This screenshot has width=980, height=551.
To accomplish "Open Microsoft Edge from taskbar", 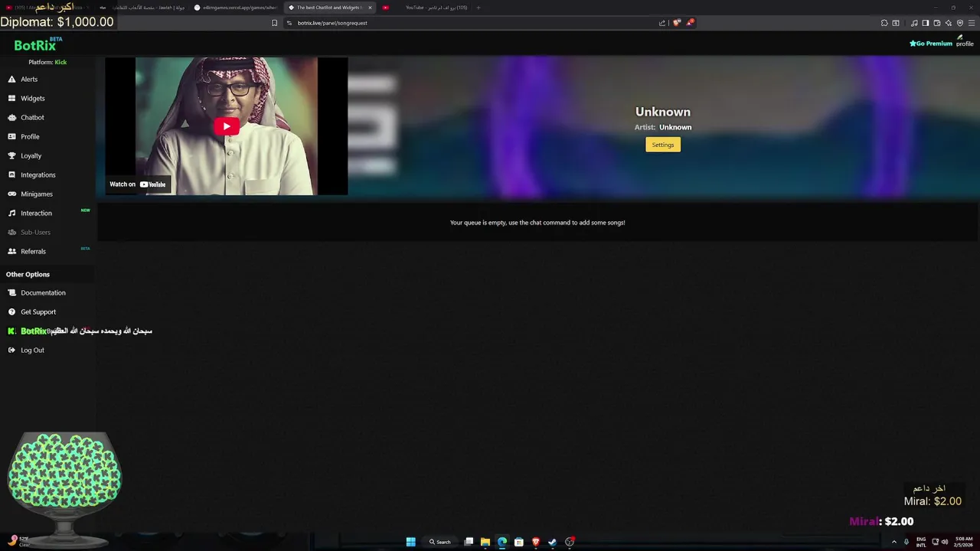I will tap(502, 542).
